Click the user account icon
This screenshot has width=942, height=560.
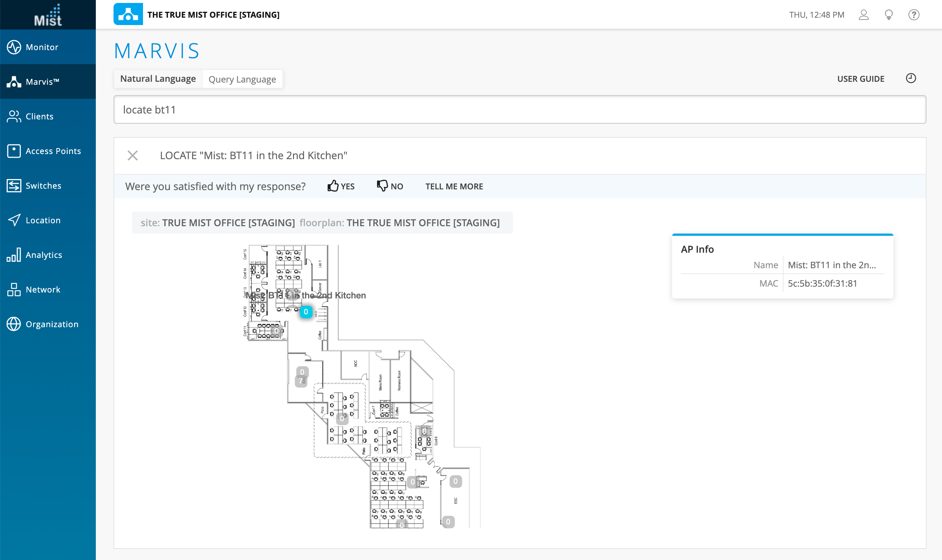click(x=863, y=15)
